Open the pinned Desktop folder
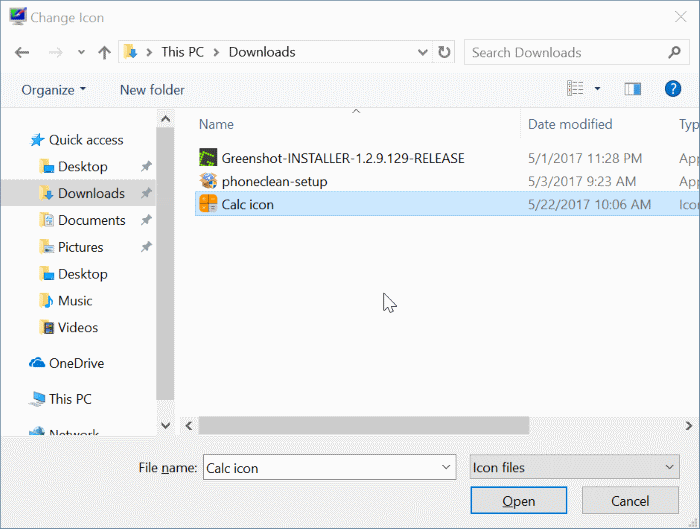700x529 pixels. [x=83, y=167]
